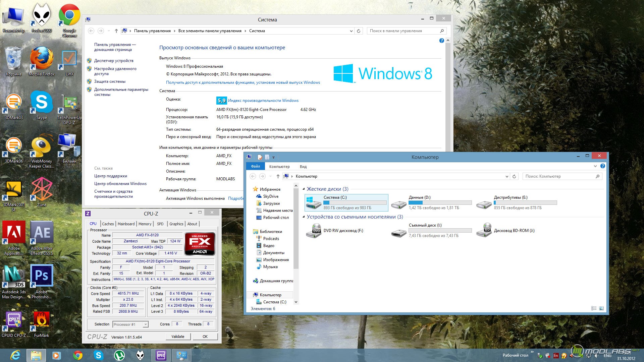Image resolution: width=644 pixels, height=362 pixels.
Task: Click the Система (C:) usage bar
Action: click(x=355, y=202)
